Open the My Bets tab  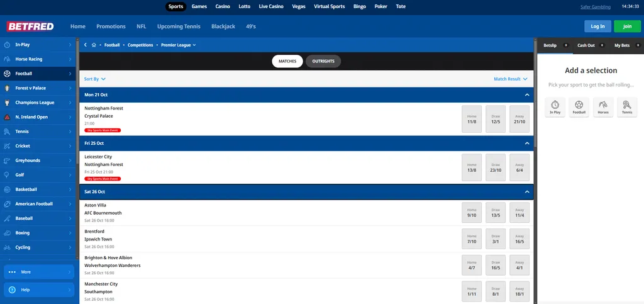(626, 45)
